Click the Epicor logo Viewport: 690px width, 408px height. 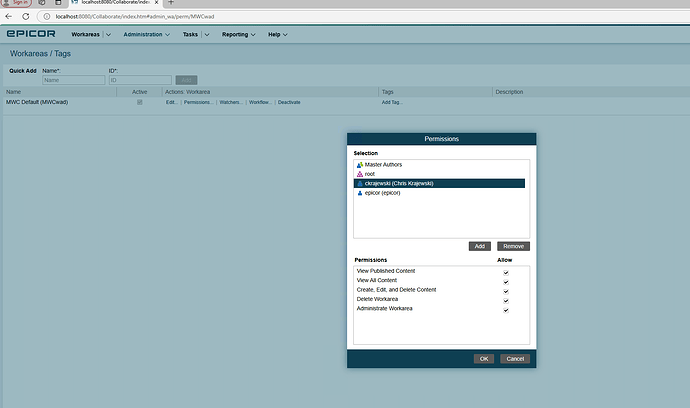[x=31, y=34]
